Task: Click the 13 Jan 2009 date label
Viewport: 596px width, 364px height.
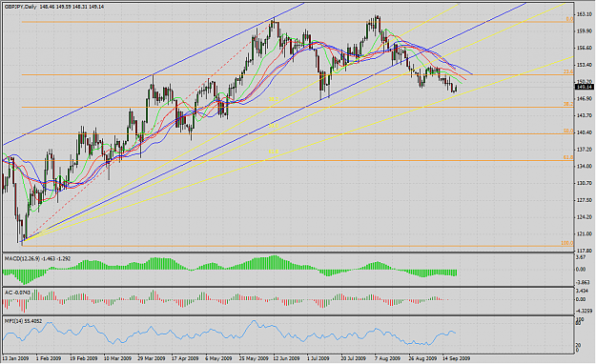Action: tap(15, 358)
